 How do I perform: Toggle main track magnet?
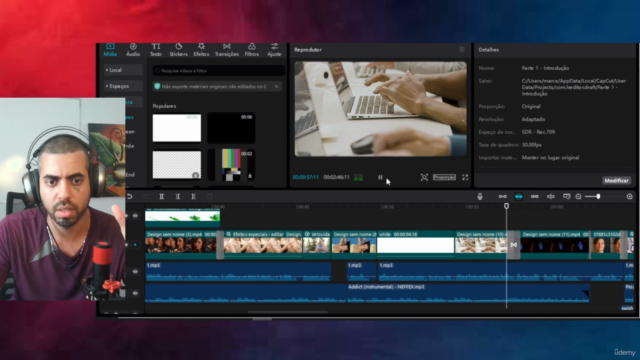503,197
